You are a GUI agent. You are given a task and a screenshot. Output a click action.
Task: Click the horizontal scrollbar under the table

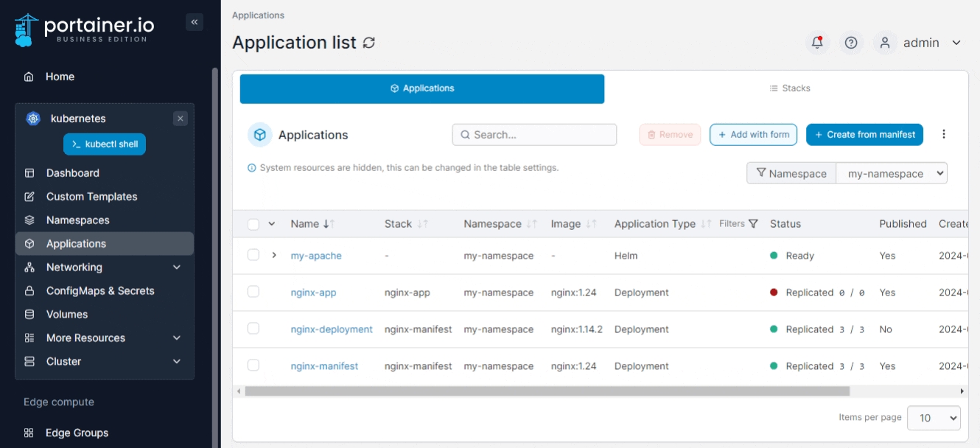tap(547, 391)
